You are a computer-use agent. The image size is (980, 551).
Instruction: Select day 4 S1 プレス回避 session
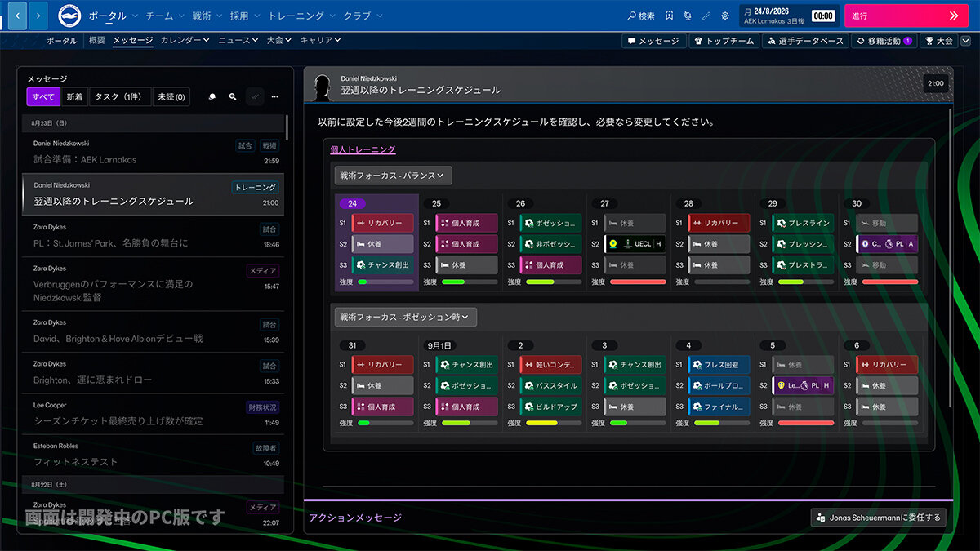tap(719, 365)
